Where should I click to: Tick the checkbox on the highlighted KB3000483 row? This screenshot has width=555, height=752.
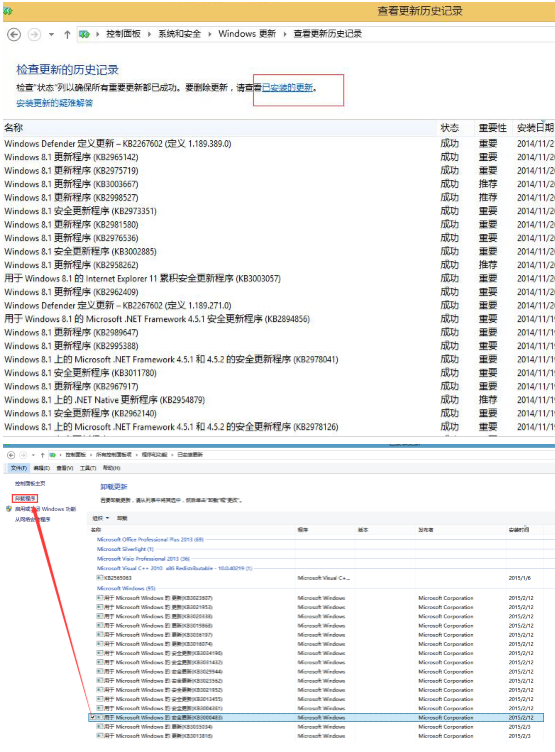click(x=92, y=717)
